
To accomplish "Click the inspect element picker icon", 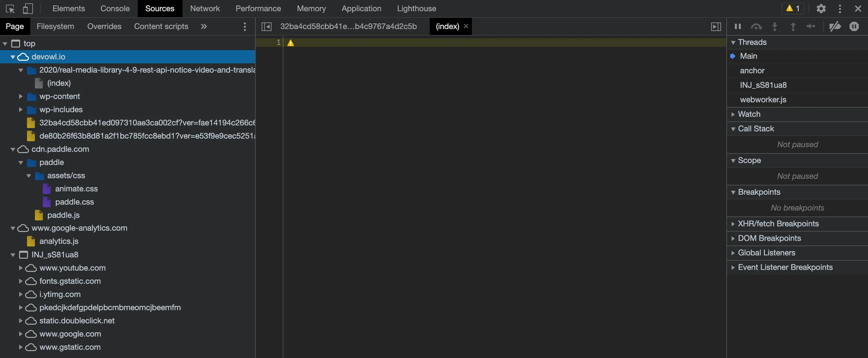I will pos(10,9).
